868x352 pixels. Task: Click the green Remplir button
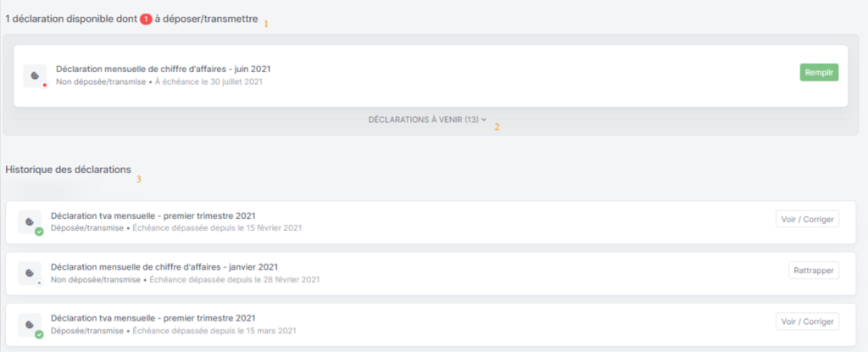[819, 73]
